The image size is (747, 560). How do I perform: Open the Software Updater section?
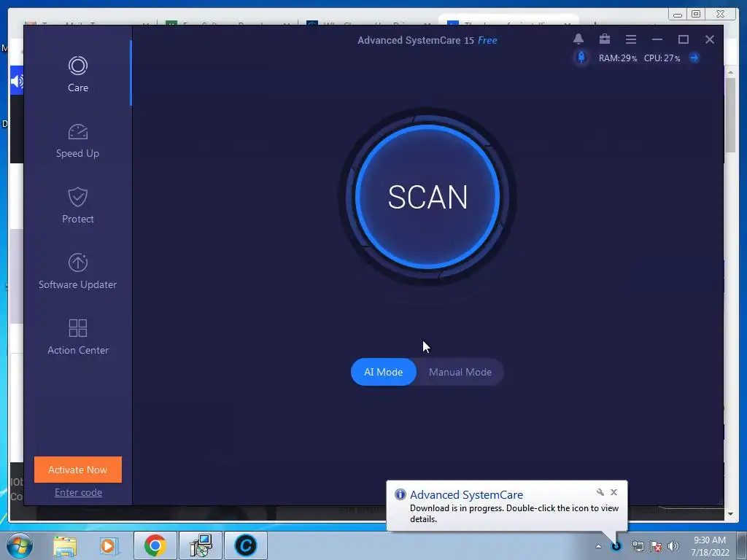[77, 271]
